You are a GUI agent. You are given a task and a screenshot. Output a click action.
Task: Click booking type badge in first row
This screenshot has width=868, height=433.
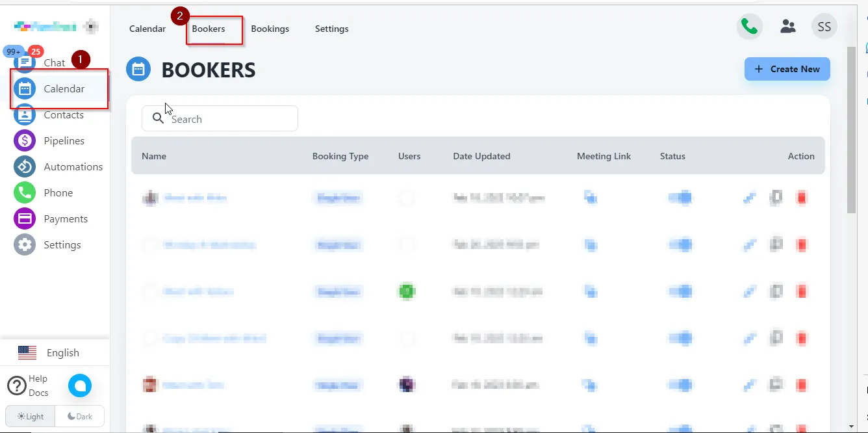[338, 198]
